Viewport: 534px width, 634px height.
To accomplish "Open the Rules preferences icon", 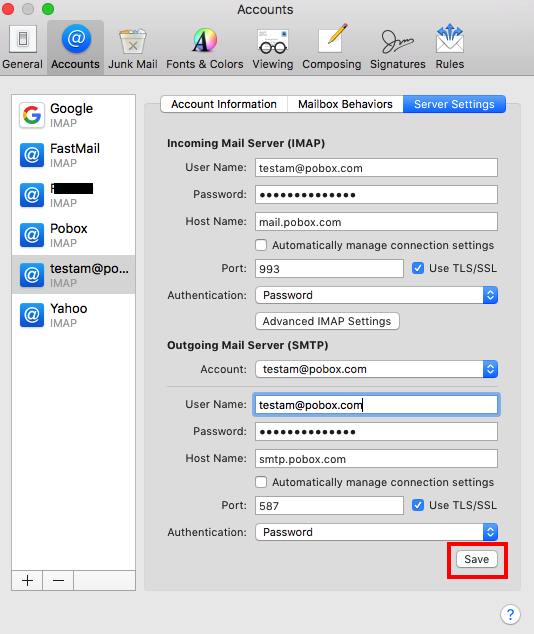I will pos(450,47).
